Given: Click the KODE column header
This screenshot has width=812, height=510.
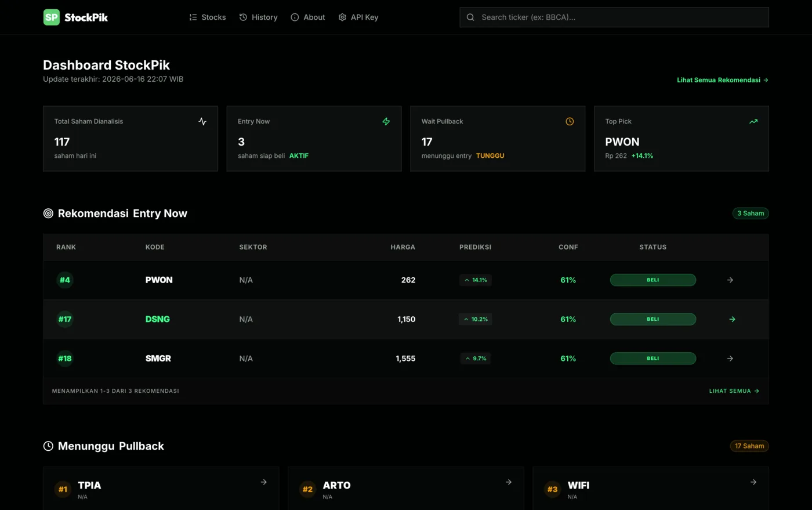Looking at the screenshot, I should [x=155, y=247].
